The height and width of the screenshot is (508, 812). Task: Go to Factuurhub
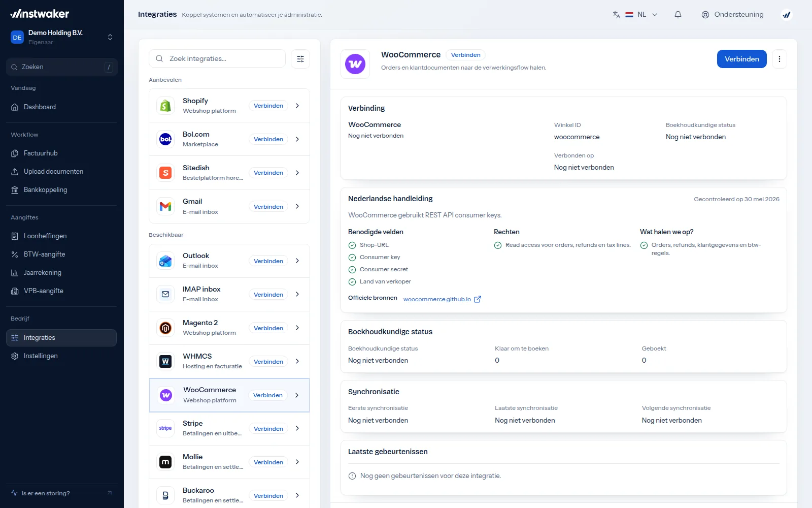[61, 153]
